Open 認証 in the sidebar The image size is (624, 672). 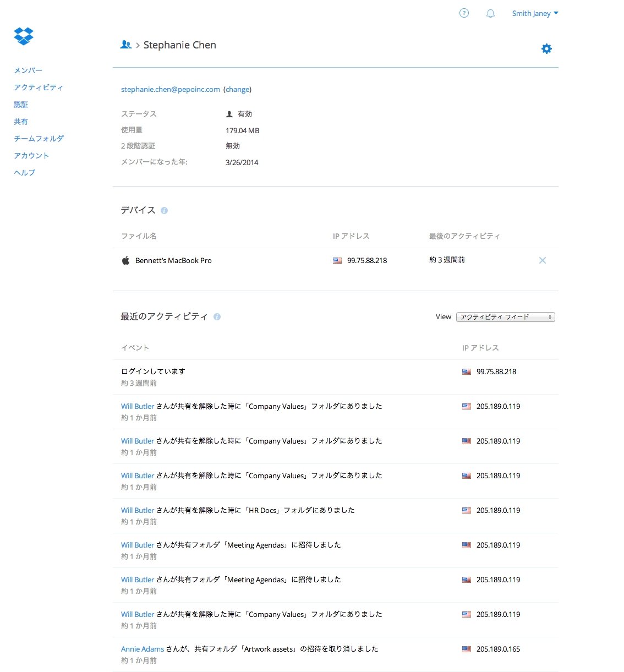21,105
